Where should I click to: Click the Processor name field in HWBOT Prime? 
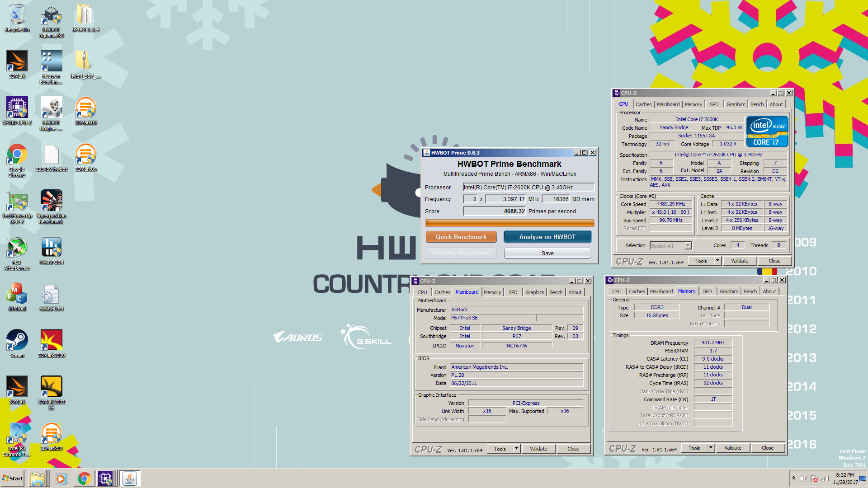point(528,188)
